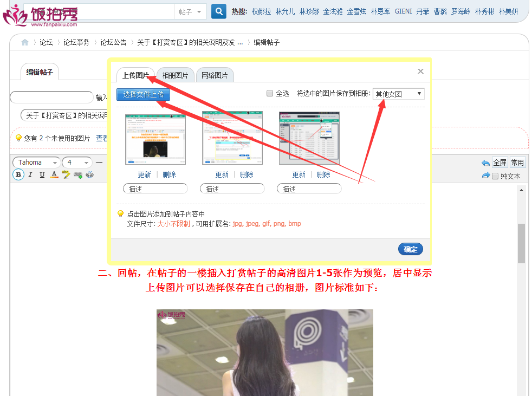Click hot search link 曹璐
532x396 pixels.
440,11
